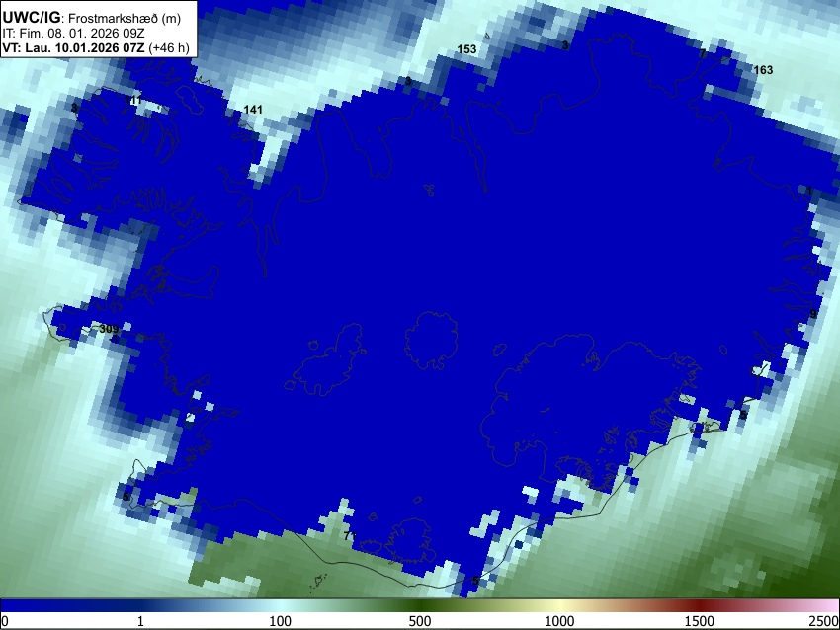Click the 153 value on the north coast
Screen dimensions: 840x630
[x=466, y=49]
